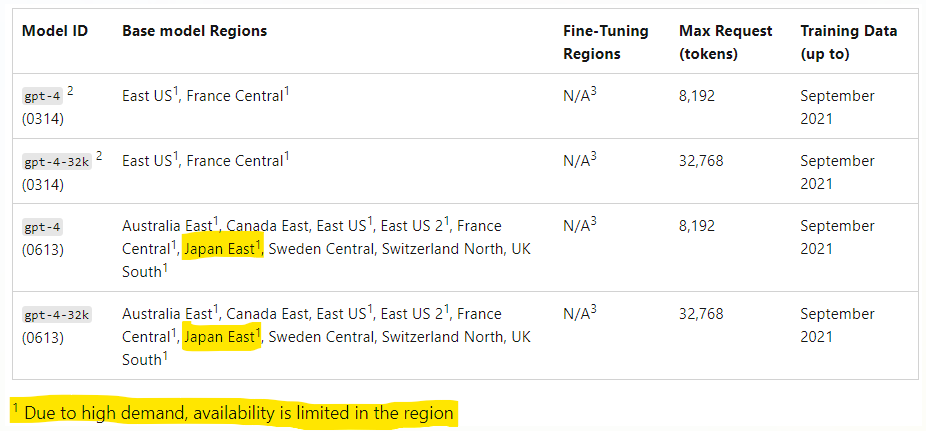The width and height of the screenshot is (926, 431).
Task: Click the 8,192 value in gpt-4 (0314) row
Action: click(x=697, y=96)
